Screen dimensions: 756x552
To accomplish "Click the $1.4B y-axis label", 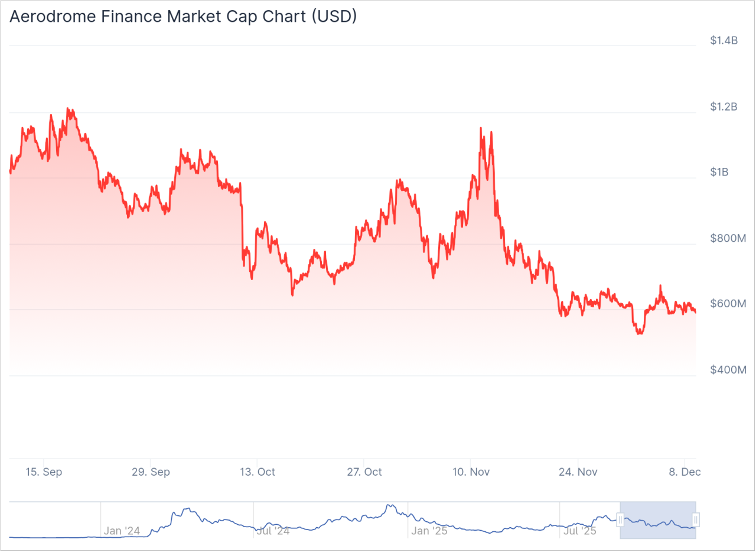I will [724, 40].
